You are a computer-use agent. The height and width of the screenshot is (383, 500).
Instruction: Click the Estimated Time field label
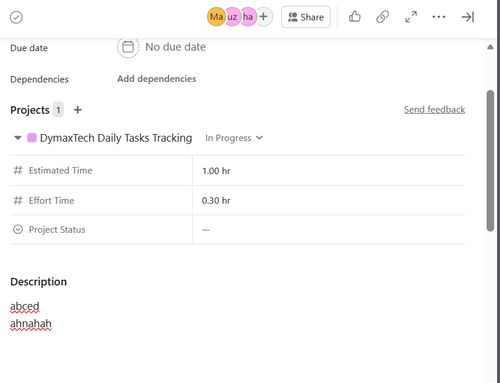coord(60,170)
